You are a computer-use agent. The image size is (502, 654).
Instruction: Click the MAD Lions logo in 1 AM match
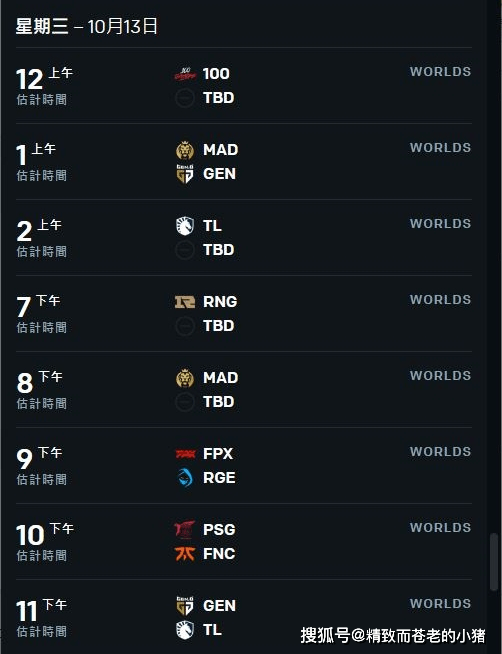click(185, 150)
